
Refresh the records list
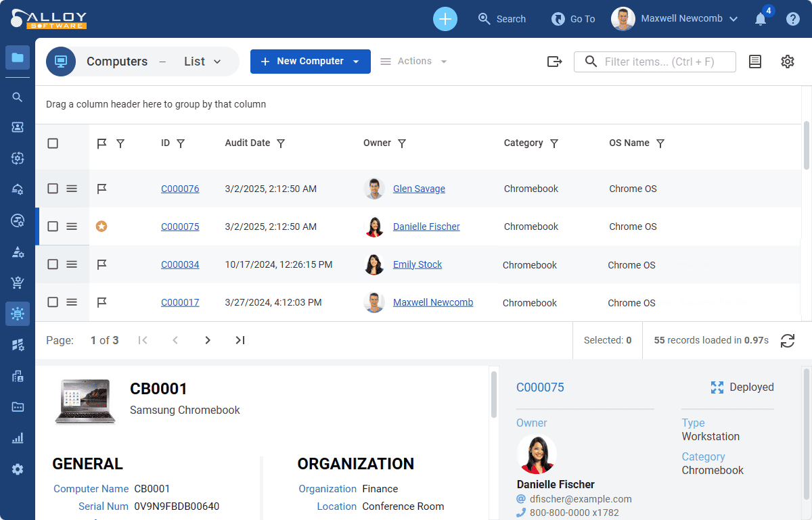click(x=788, y=341)
